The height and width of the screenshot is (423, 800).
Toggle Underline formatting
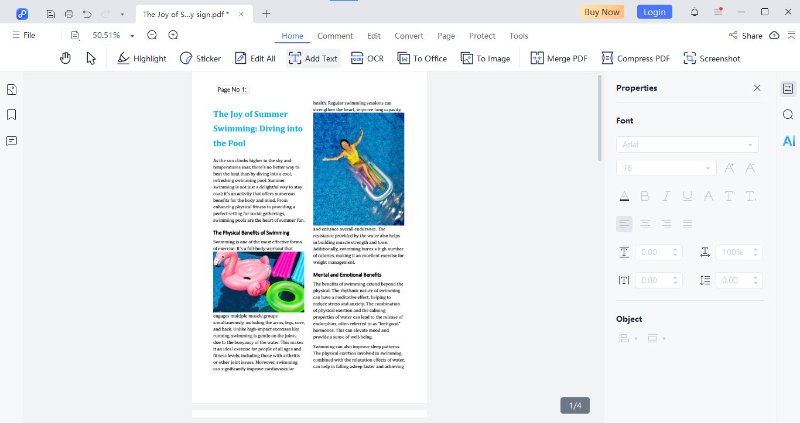pyautogui.click(x=687, y=196)
